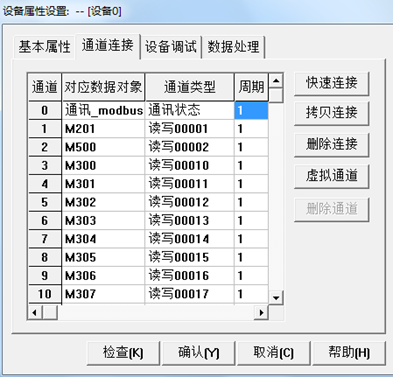Select the 读写00013 channel type cell
This screenshot has height=377, width=393.
coord(190,220)
